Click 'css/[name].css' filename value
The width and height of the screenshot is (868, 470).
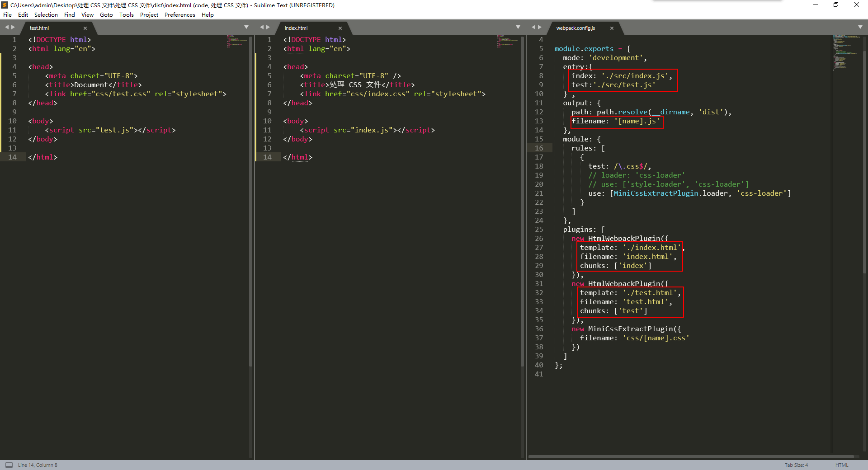pyautogui.click(x=656, y=338)
